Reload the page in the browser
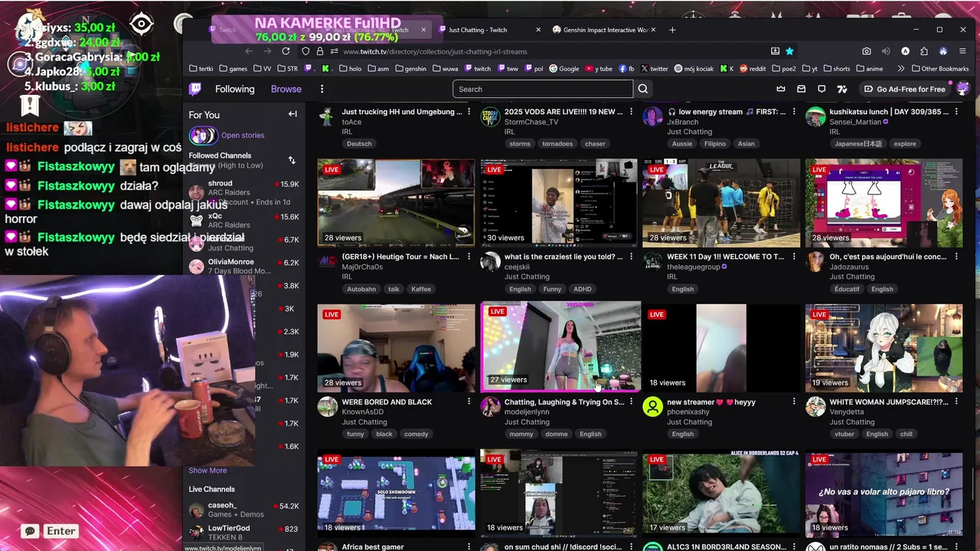The width and height of the screenshot is (980, 551). [x=286, y=51]
